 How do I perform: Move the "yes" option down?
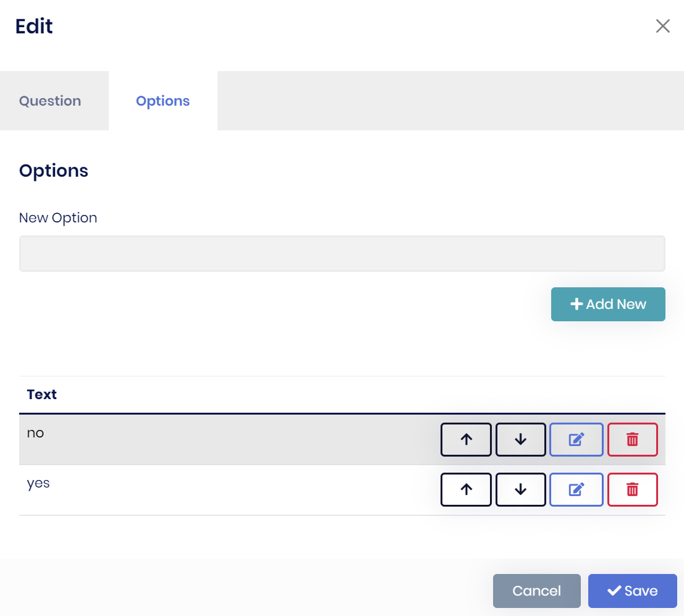click(x=520, y=489)
